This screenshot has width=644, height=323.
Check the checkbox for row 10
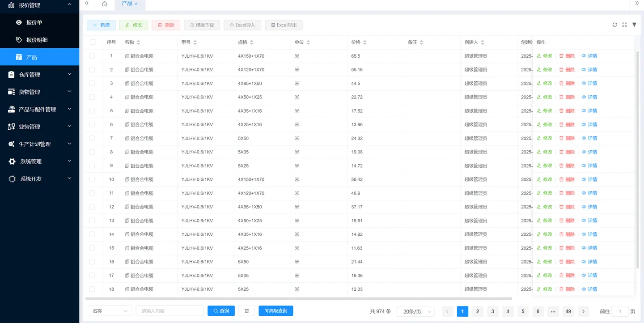[92, 179]
